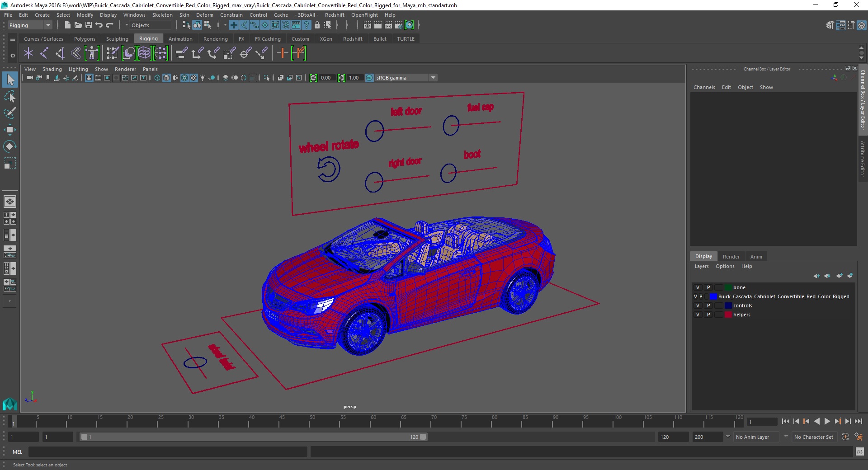Open the No Character Set dropdown
The width and height of the screenshot is (868, 470).
click(x=814, y=437)
